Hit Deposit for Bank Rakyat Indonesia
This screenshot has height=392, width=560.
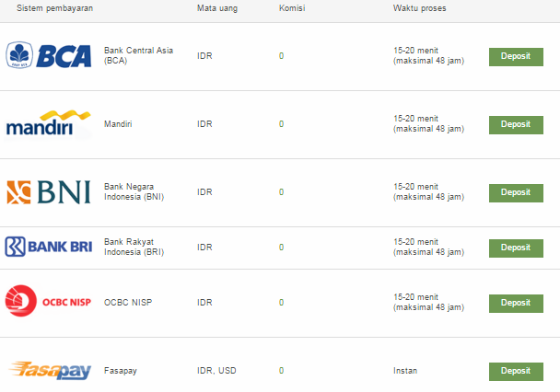(x=516, y=248)
